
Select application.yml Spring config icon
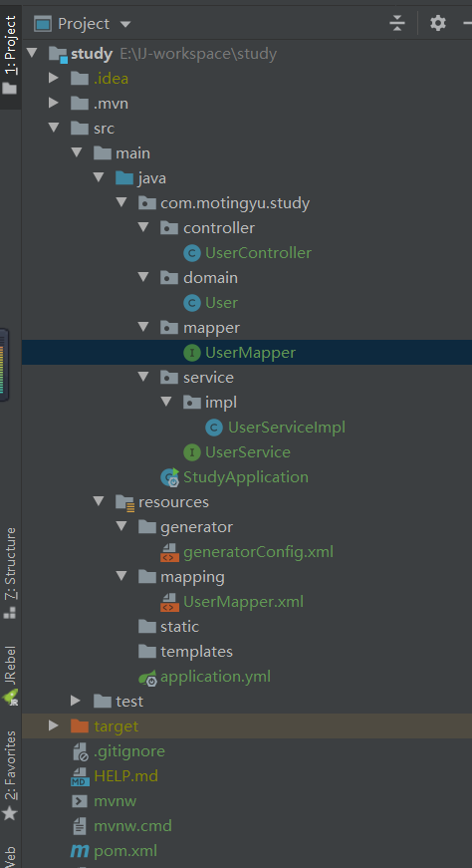(x=147, y=677)
